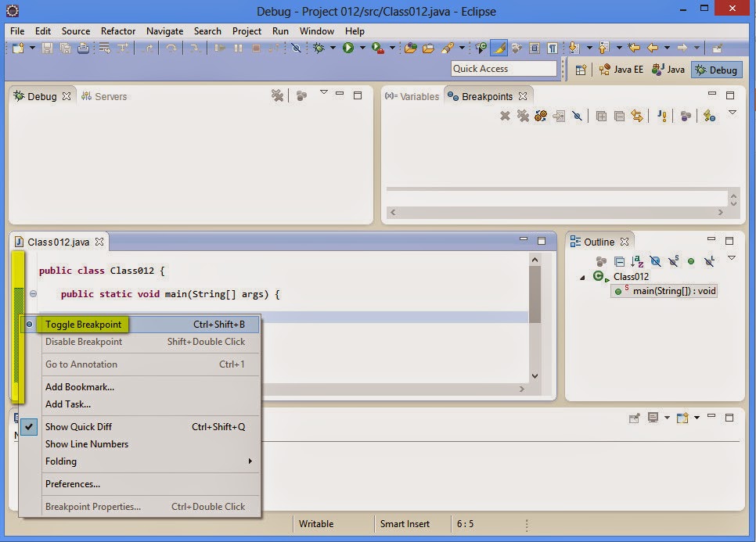Toggle the Skip All Breakpoints toolbar icon

pos(297,48)
